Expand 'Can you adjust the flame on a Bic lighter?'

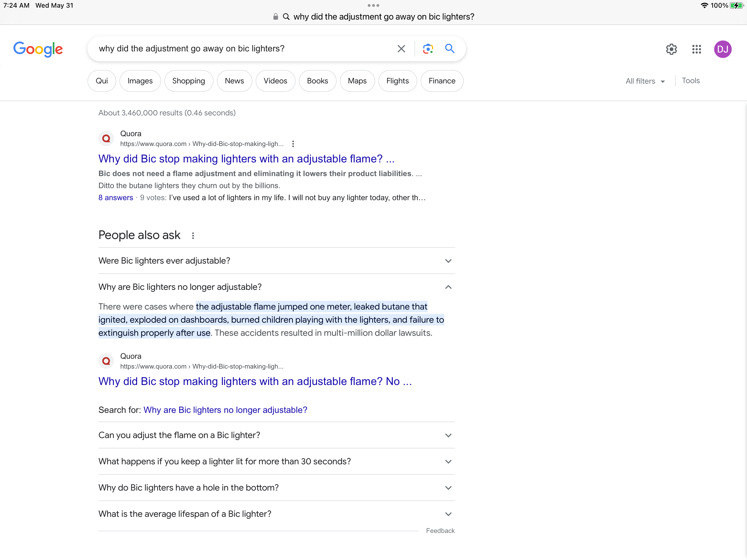(x=277, y=435)
